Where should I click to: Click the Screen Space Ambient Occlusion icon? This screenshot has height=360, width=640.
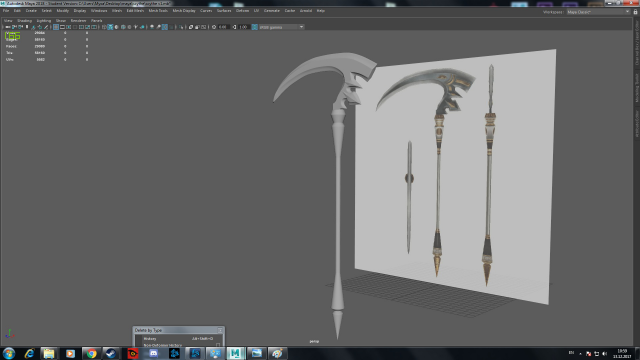click(152, 27)
